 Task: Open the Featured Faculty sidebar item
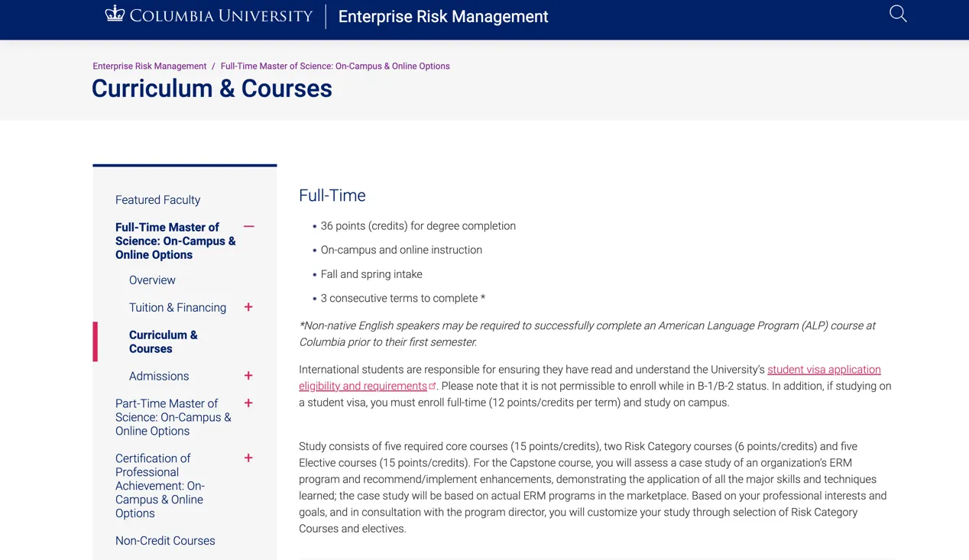pos(157,200)
